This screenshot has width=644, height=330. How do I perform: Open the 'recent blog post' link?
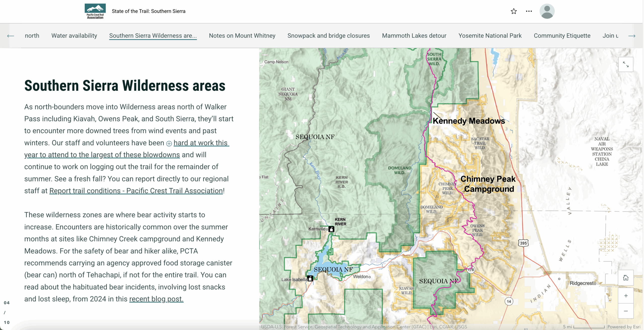point(156,299)
